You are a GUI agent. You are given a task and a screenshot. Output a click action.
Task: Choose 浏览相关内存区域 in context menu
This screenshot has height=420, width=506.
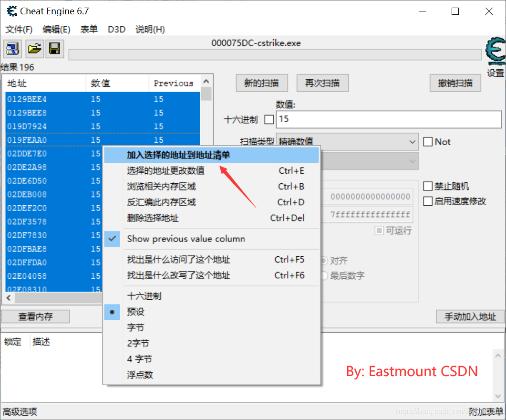click(211, 187)
